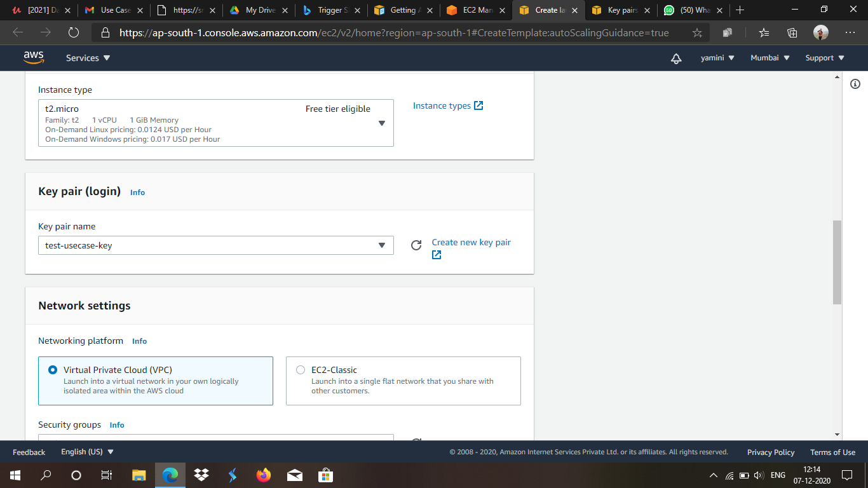Click the scrollbar down arrow
Image resolution: width=868 pixels, height=488 pixels.
(x=837, y=435)
